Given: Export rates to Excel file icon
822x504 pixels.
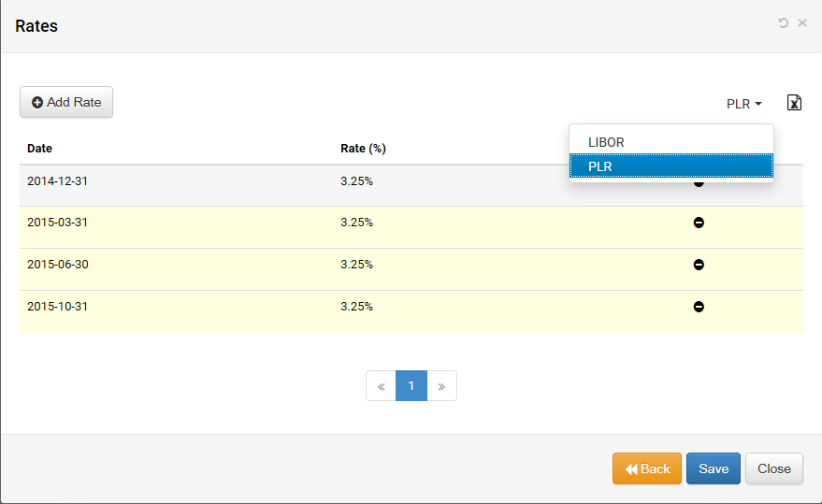Looking at the screenshot, I should [794, 103].
